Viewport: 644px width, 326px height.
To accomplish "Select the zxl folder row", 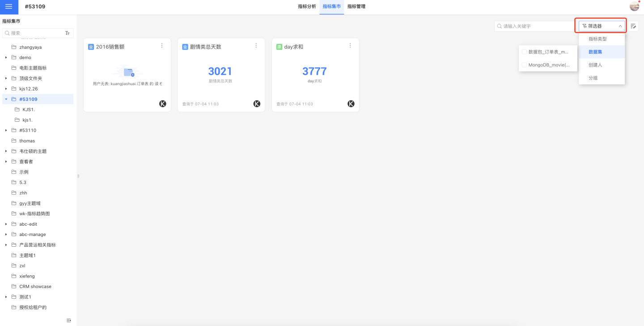I will [x=38, y=266].
